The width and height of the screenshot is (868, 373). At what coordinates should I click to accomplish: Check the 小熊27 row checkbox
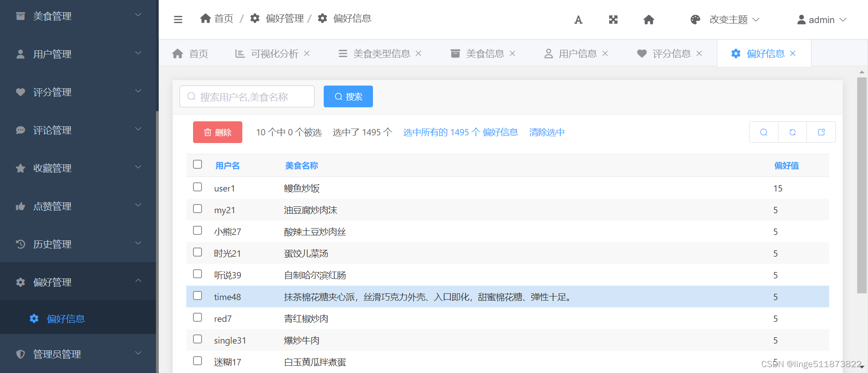click(x=198, y=230)
